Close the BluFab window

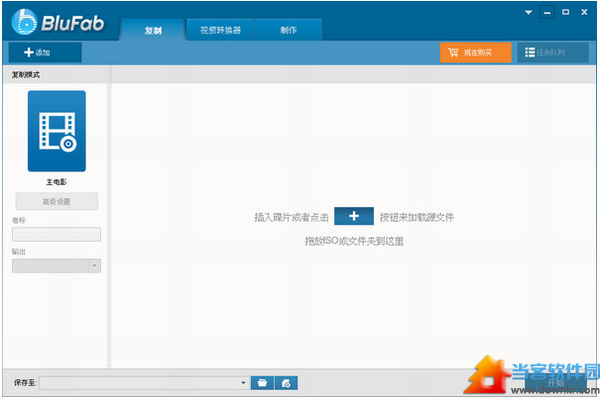(x=584, y=12)
